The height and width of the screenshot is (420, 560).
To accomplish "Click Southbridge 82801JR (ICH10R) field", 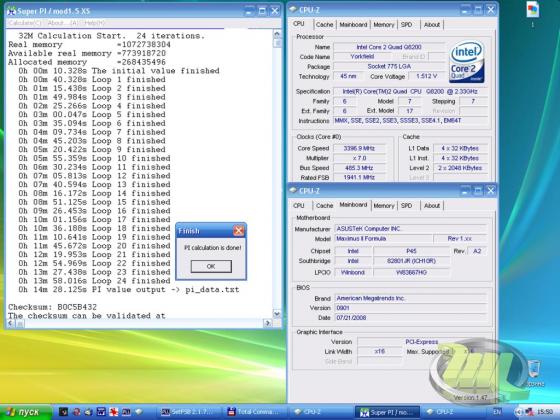I will 411,261.
